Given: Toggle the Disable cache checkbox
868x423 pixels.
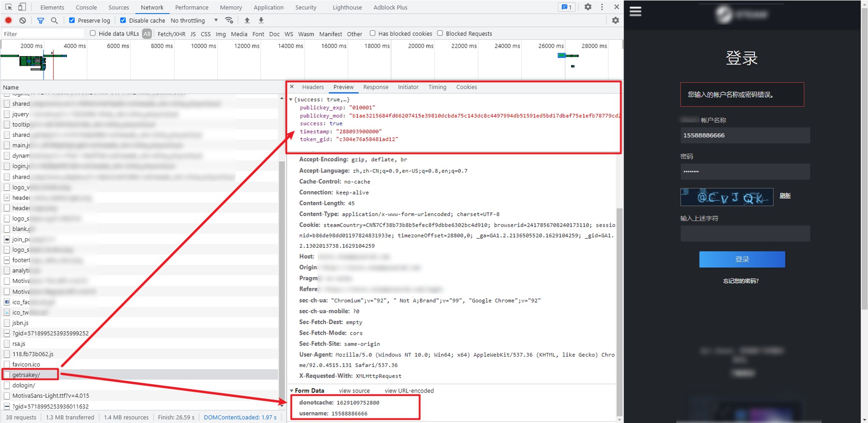Looking at the screenshot, I should (x=123, y=21).
